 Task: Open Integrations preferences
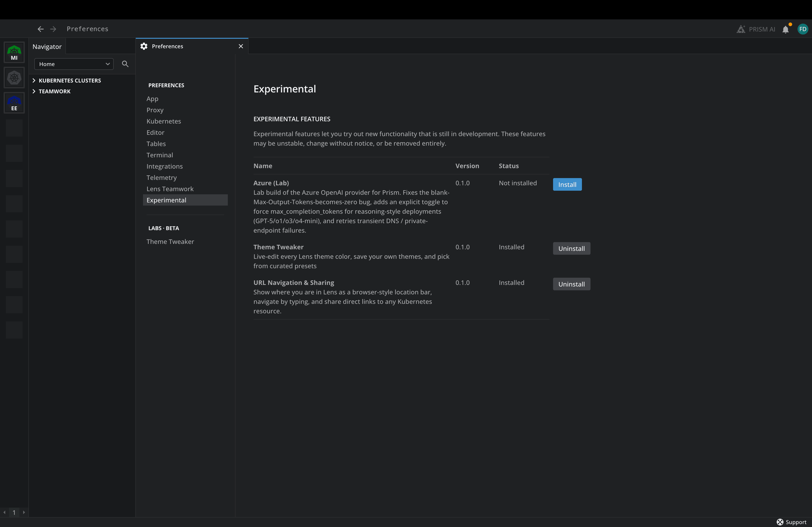coord(185,166)
